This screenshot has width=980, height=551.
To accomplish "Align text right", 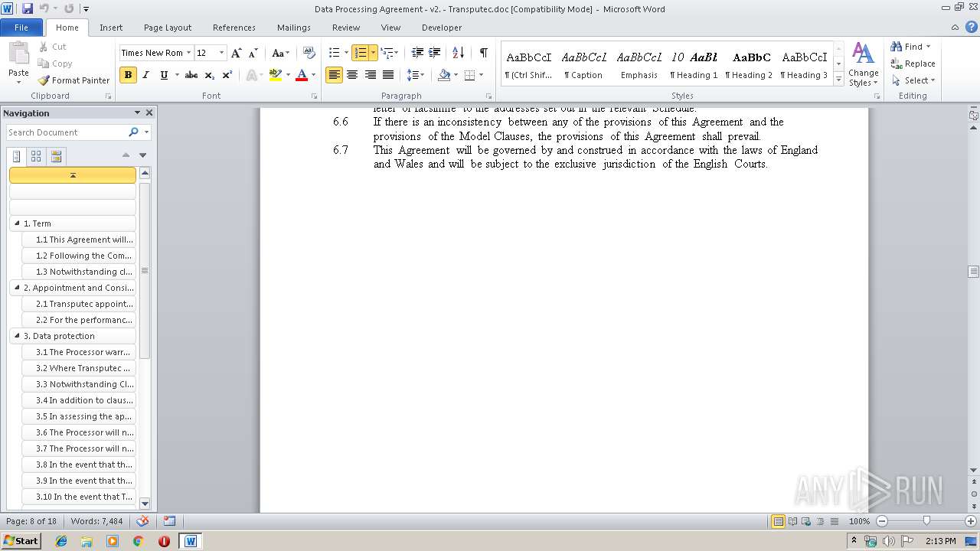I will [x=370, y=75].
